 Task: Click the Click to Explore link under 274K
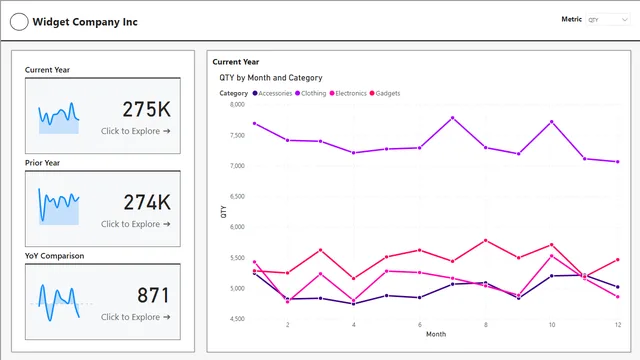tap(136, 224)
